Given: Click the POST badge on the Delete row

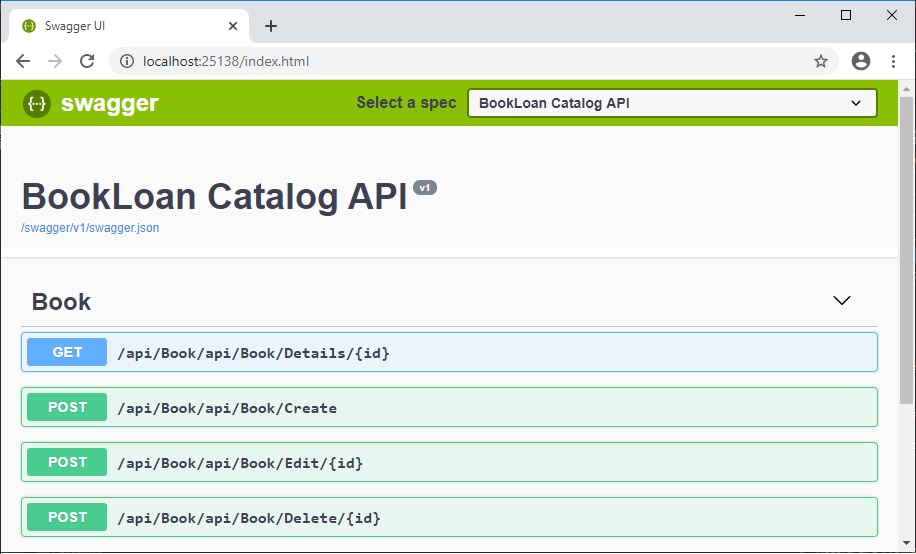Looking at the screenshot, I should [67, 517].
